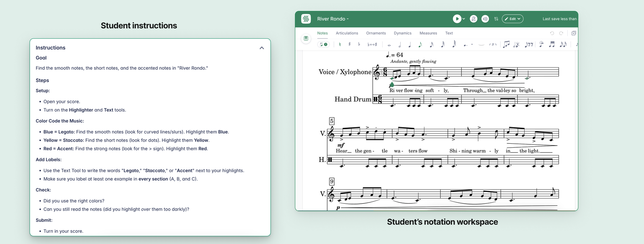Apply the flat accidental
The height and width of the screenshot is (244, 644).
(x=359, y=44)
